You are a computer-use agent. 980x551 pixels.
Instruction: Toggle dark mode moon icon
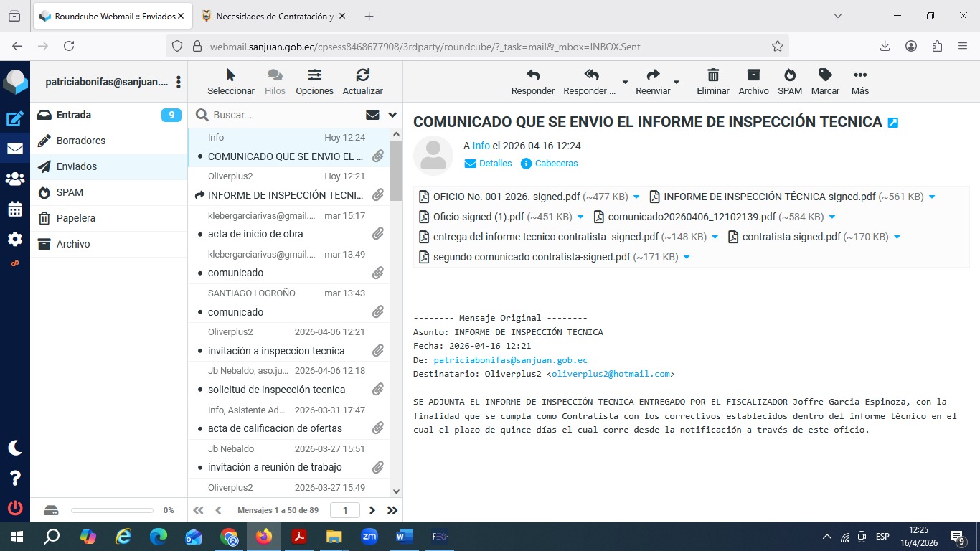15,448
